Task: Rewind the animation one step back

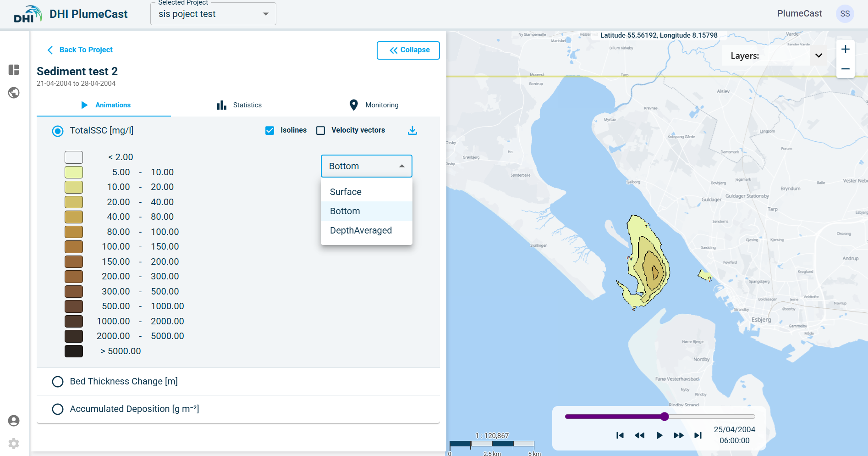Action: click(639, 435)
